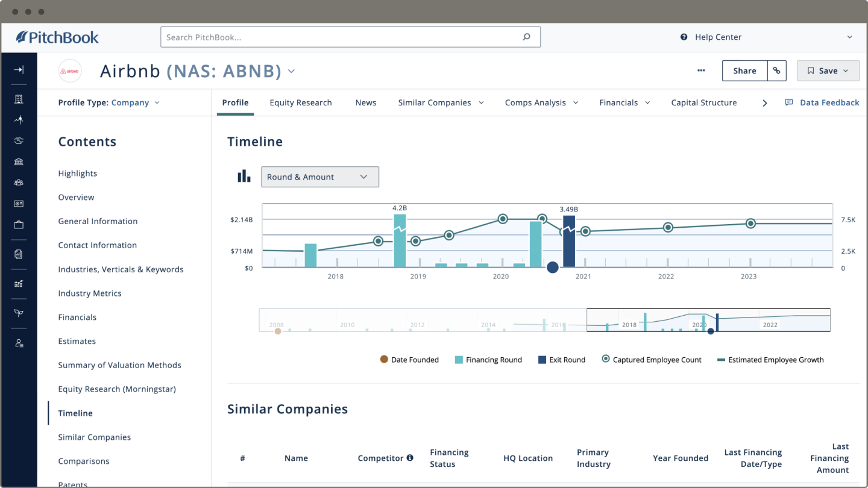Viewport: 868px width, 488px height.
Task: Open the Airbnb ticker dropdown chevron
Action: click(291, 71)
